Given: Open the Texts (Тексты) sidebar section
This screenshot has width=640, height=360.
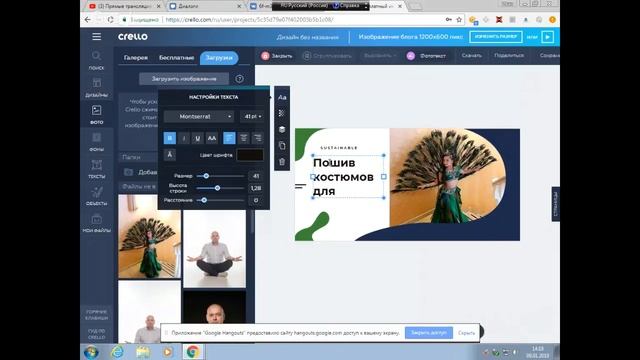Looking at the screenshot, I should (x=96, y=169).
